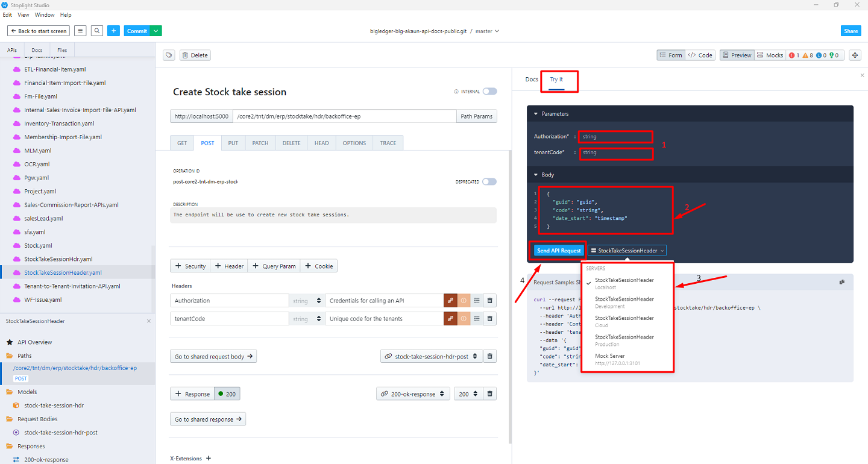Viewport: 868px width, 464px height.
Task: Click the required marker icon for tenantCode
Action: pos(464,319)
